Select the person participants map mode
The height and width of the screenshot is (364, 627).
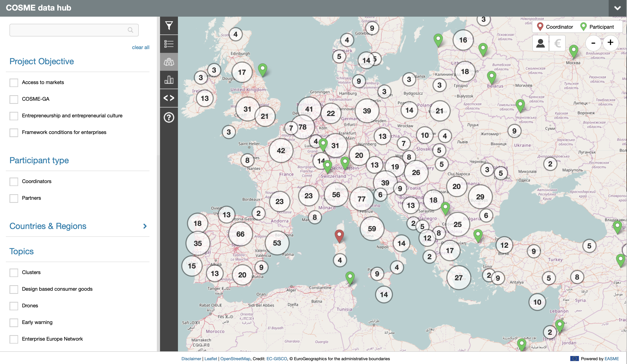pos(540,44)
